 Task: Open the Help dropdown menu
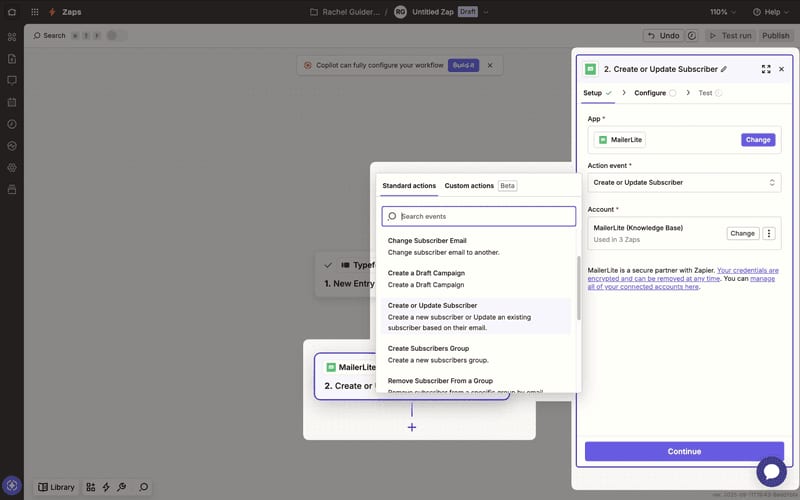[770, 12]
